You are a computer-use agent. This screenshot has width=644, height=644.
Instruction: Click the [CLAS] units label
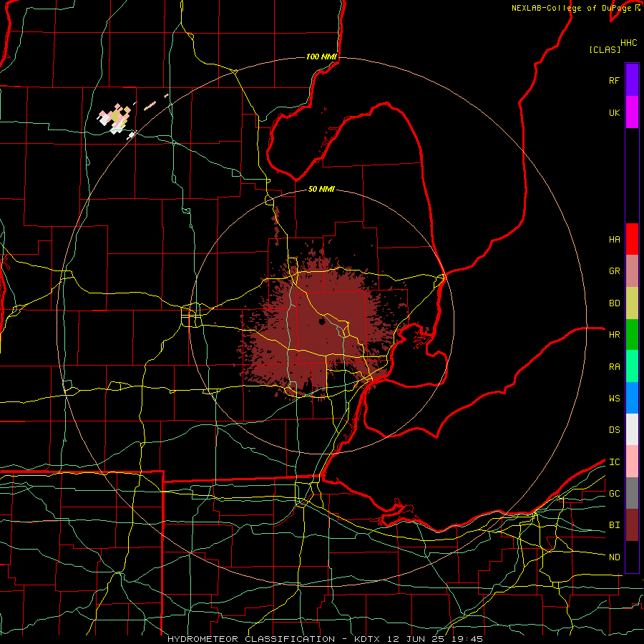(x=605, y=49)
